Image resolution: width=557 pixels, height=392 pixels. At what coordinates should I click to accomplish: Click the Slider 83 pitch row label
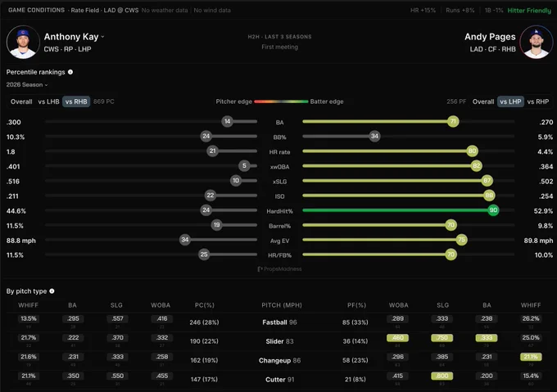[279, 341]
